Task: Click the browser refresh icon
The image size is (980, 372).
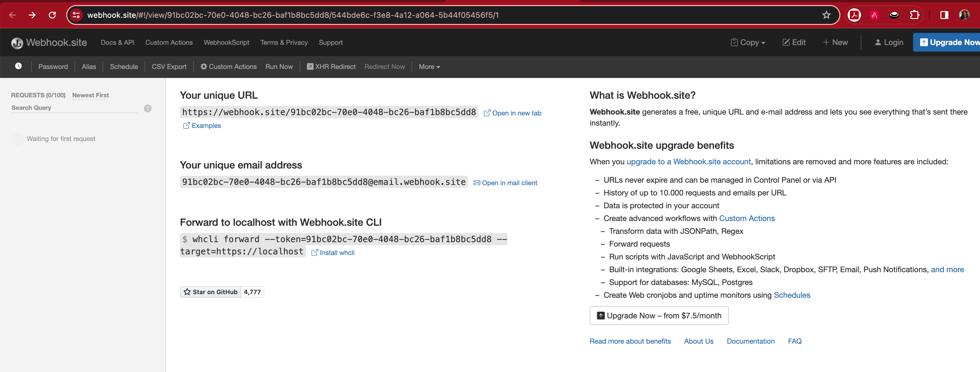Action: tap(52, 15)
